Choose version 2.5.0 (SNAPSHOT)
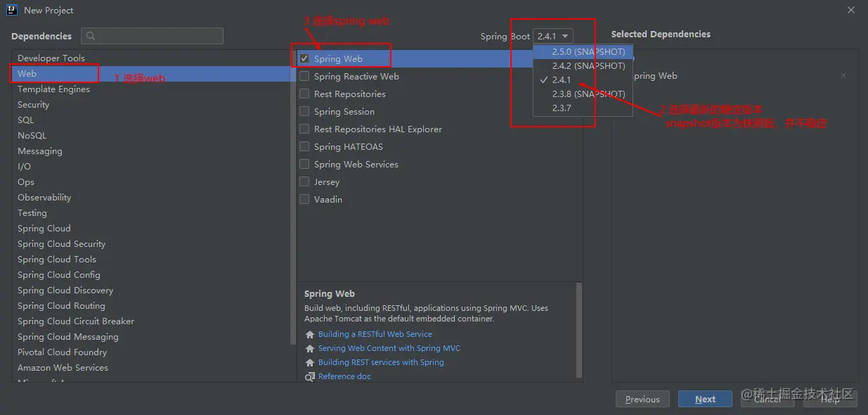Viewport: 868px width, 415px height. 583,51
